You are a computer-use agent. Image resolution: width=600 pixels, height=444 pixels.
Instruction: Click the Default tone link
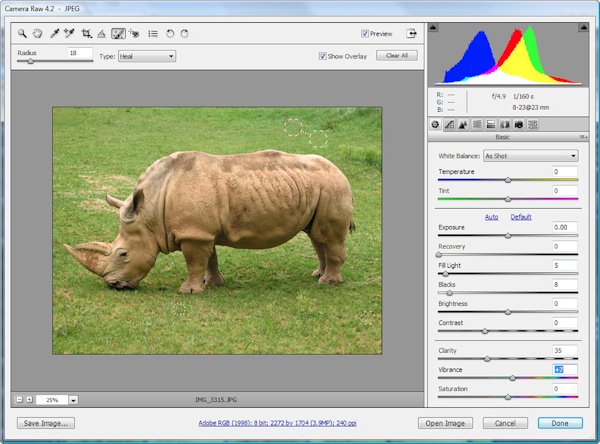pos(521,217)
